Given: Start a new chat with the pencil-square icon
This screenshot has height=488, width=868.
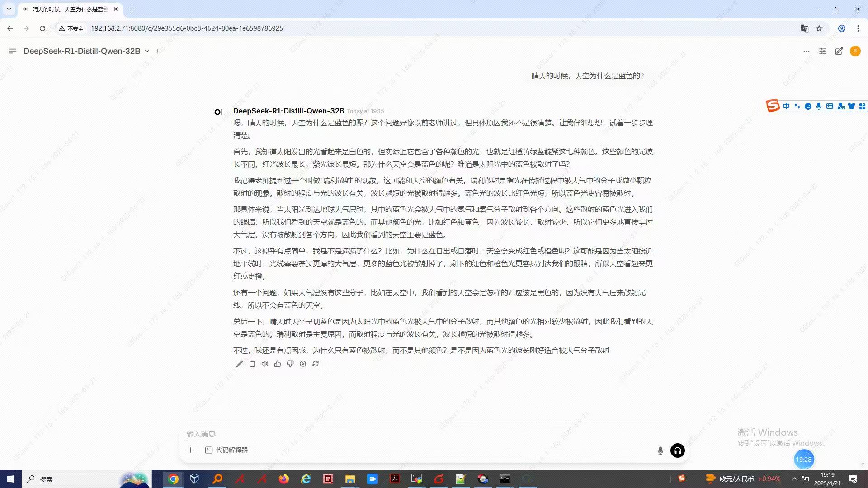Looking at the screenshot, I should click(x=839, y=51).
